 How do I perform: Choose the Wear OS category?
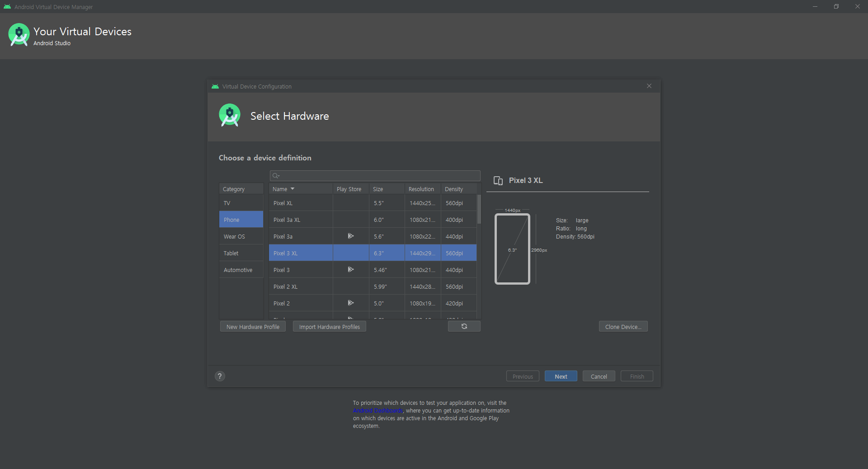241,236
